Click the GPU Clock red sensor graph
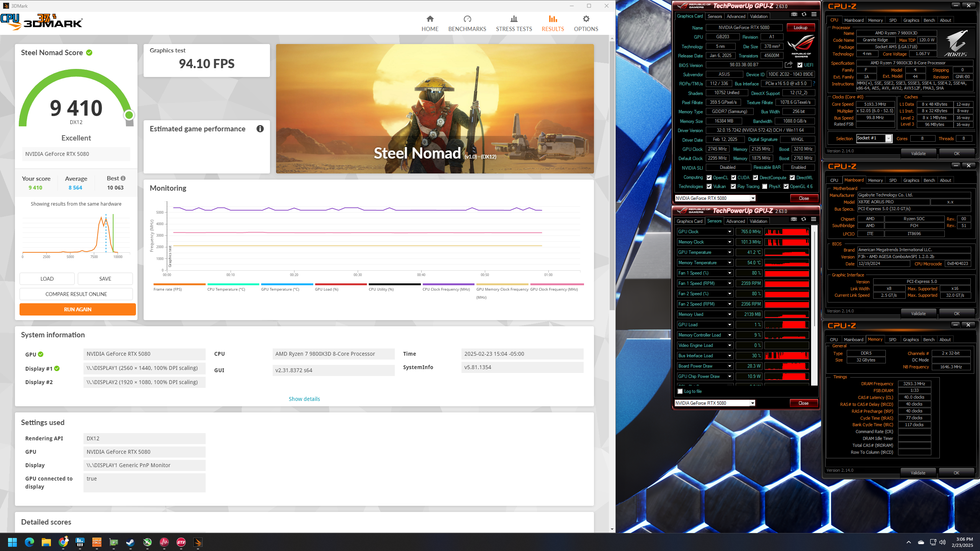The height and width of the screenshot is (551, 980). 787,232
